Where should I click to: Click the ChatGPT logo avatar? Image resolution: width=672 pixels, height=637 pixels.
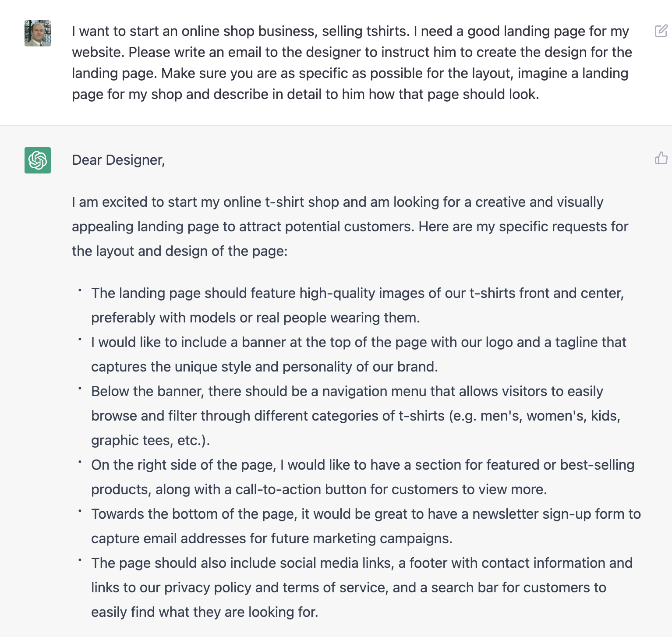point(38,160)
